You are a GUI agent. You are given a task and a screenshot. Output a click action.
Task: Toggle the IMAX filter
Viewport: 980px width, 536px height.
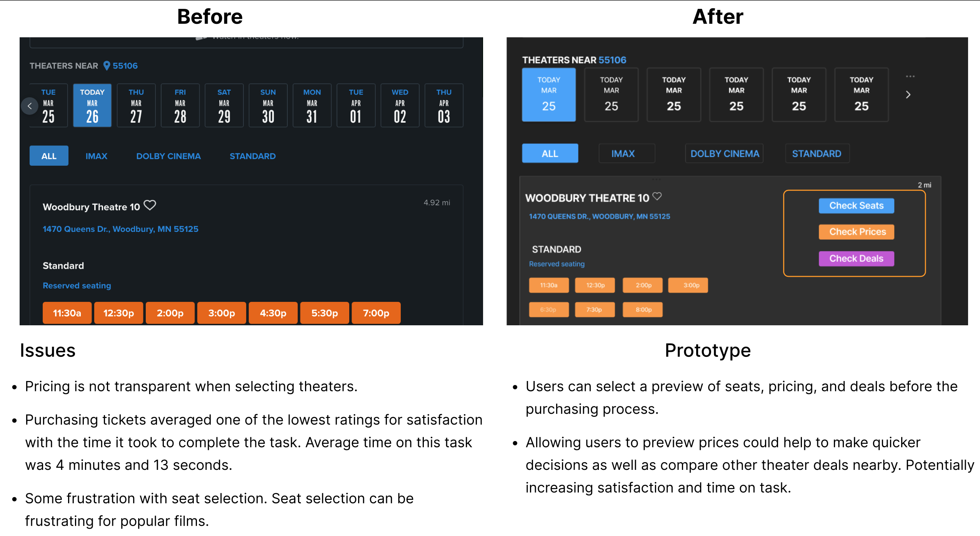[x=96, y=156]
